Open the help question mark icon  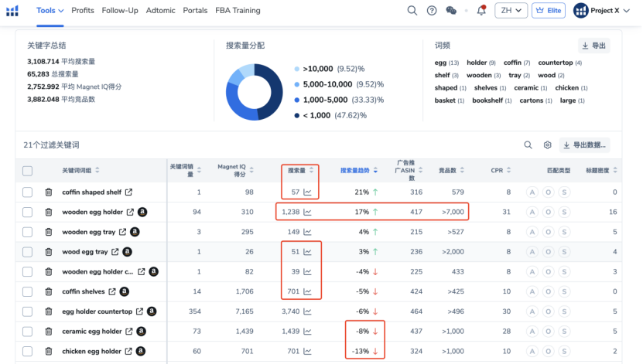(x=432, y=11)
